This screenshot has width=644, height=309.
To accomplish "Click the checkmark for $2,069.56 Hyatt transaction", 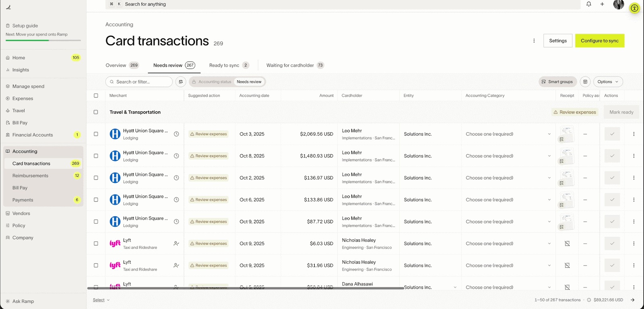I will pos(612,134).
